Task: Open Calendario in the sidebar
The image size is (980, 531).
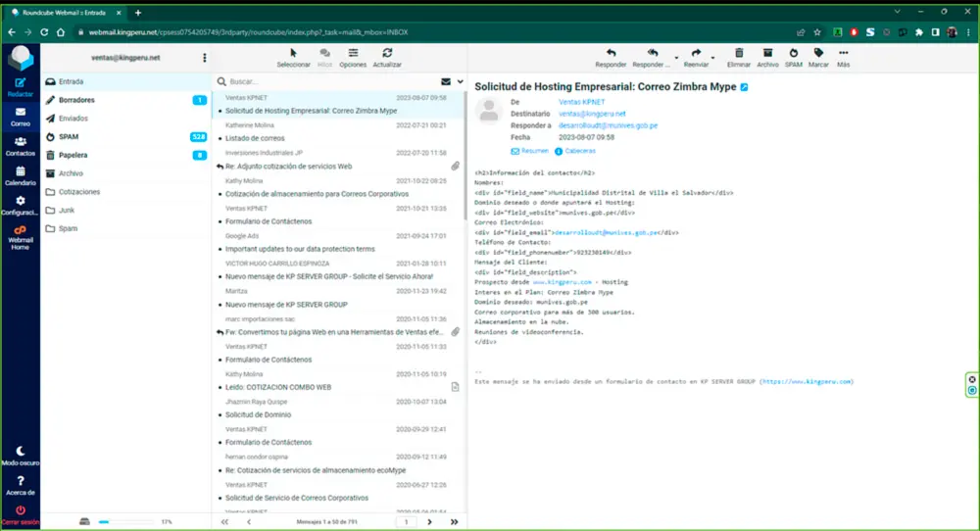Action: (x=20, y=176)
